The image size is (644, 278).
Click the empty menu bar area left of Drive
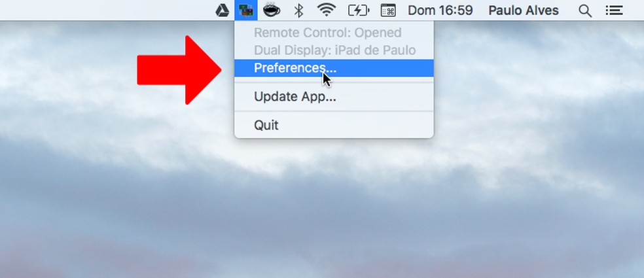pyautogui.click(x=107, y=10)
